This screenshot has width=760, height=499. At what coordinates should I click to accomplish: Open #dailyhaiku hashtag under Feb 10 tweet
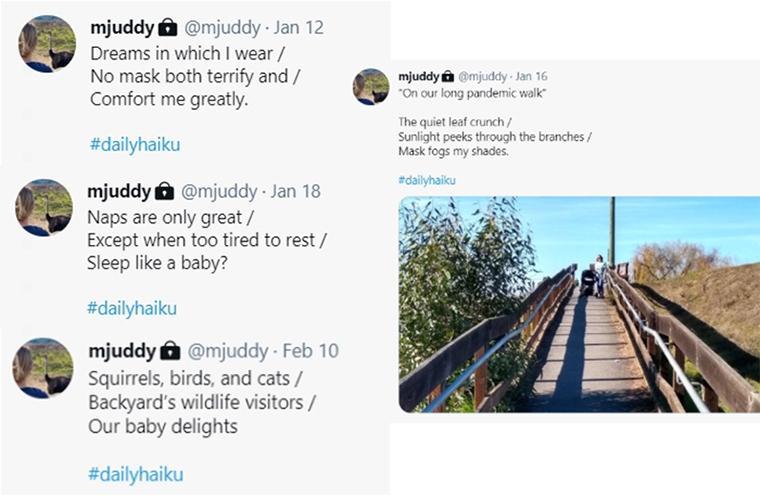(135, 474)
